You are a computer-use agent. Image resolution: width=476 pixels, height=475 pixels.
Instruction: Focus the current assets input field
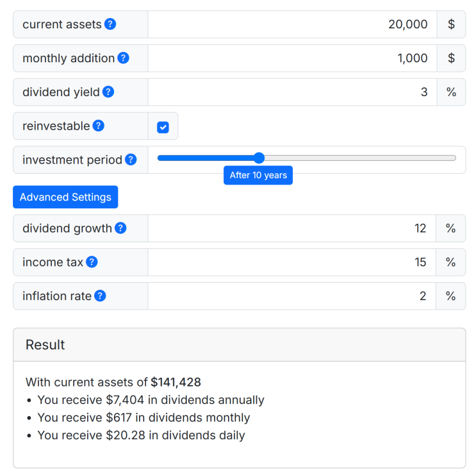coord(292,24)
